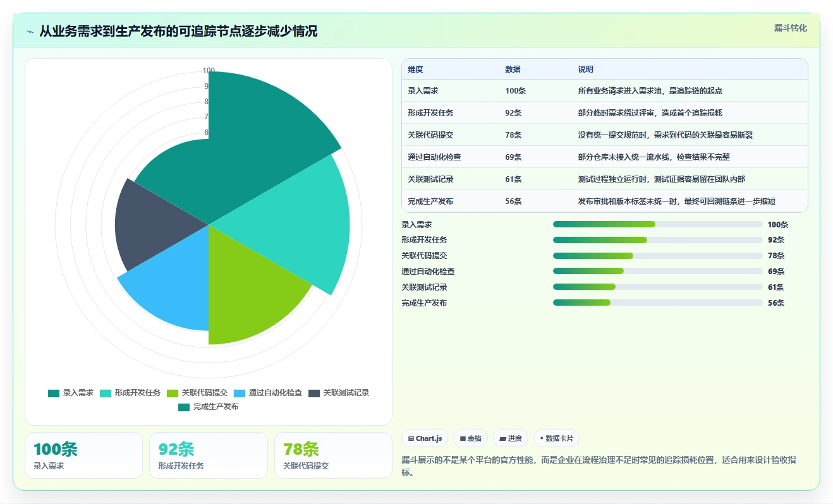The width and height of the screenshot is (833, 504).
Task: Click the "56条" value beside the progress bar
Action: pos(776,303)
